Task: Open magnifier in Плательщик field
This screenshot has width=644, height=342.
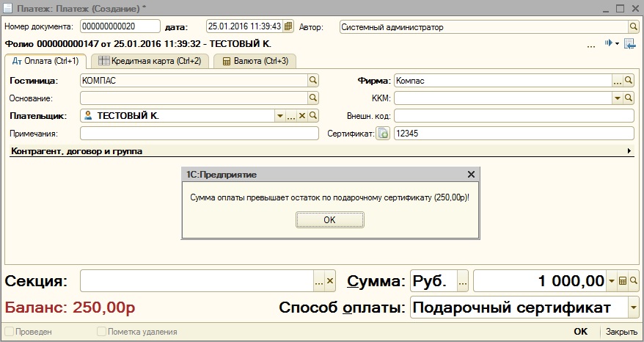Action: coord(313,116)
